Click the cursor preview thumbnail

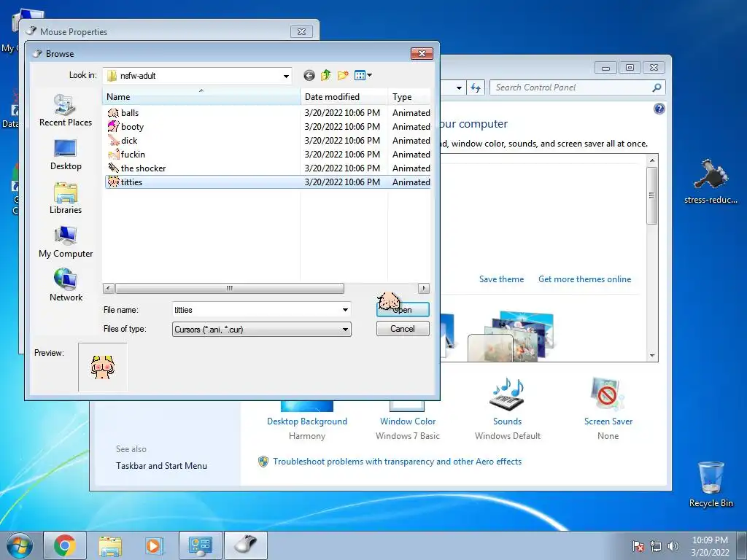point(103,367)
